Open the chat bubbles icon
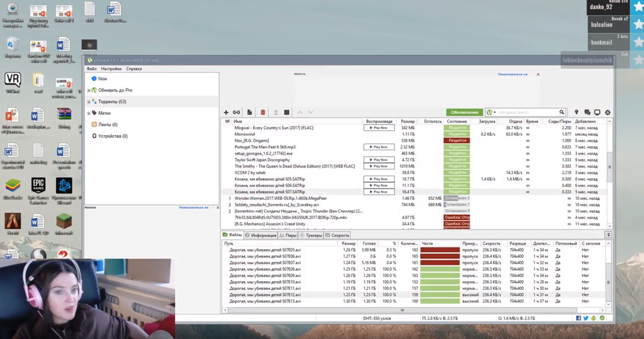 (587, 112)
